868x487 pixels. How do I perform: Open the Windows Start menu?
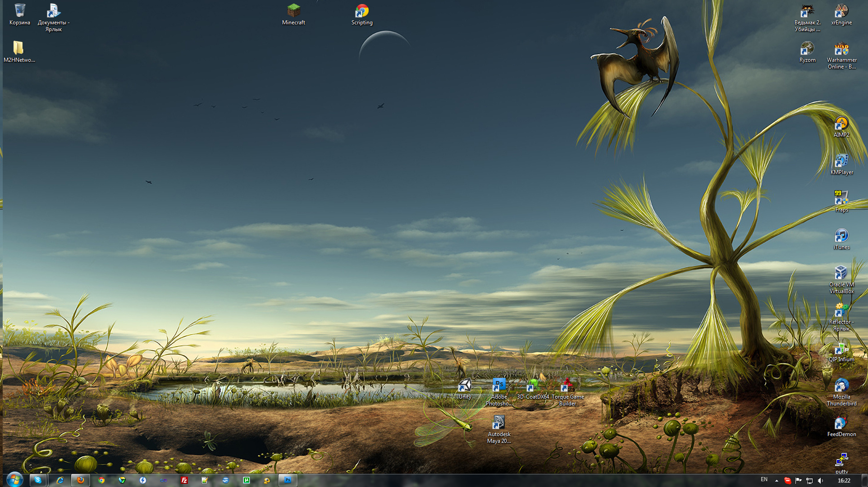click(14, 480)
